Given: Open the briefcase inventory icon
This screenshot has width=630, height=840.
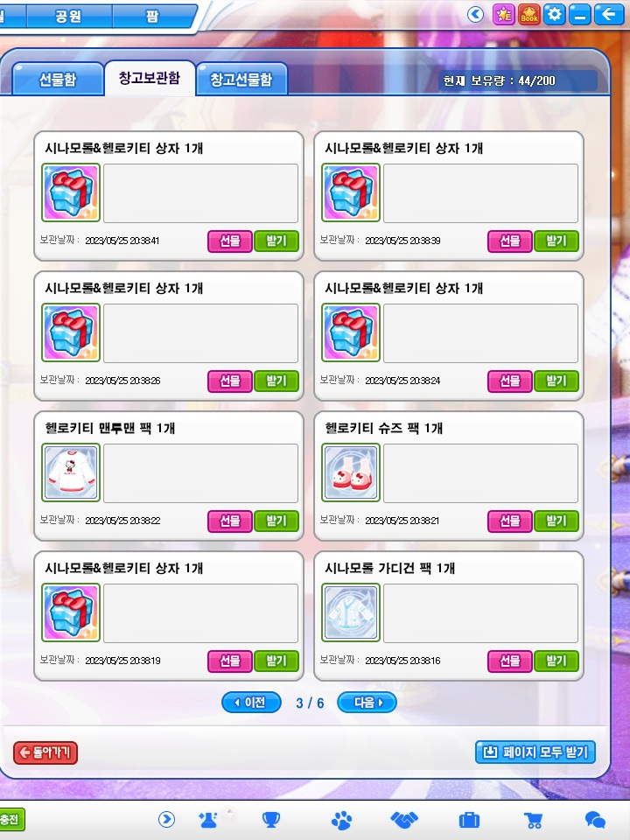Looking at the screenshot, I should [x=469, y=820].
